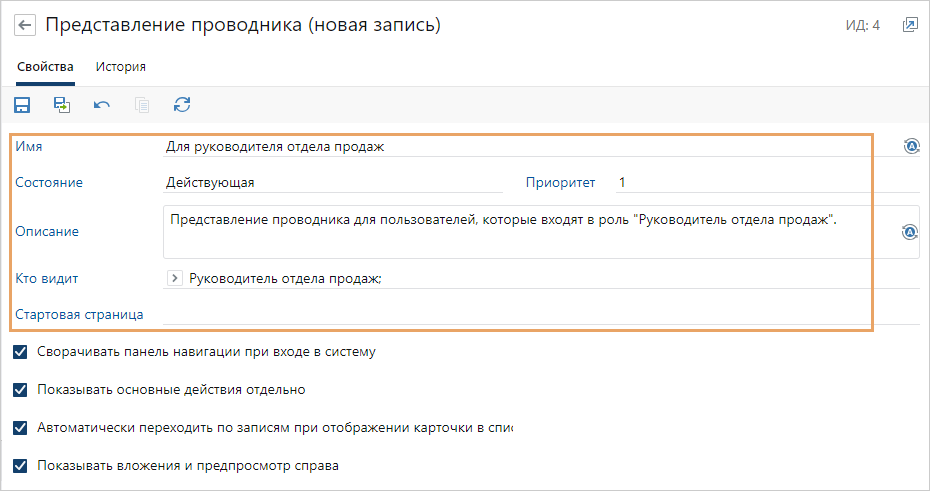
Task: Save the record with the floppy icon
Action: click(x=22, y=104)
